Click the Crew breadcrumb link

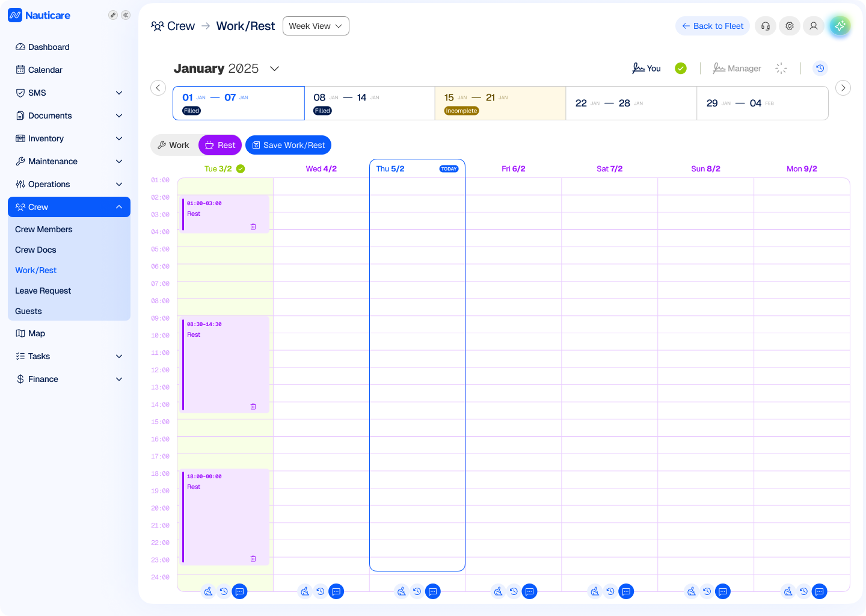(x=173, y=26)
